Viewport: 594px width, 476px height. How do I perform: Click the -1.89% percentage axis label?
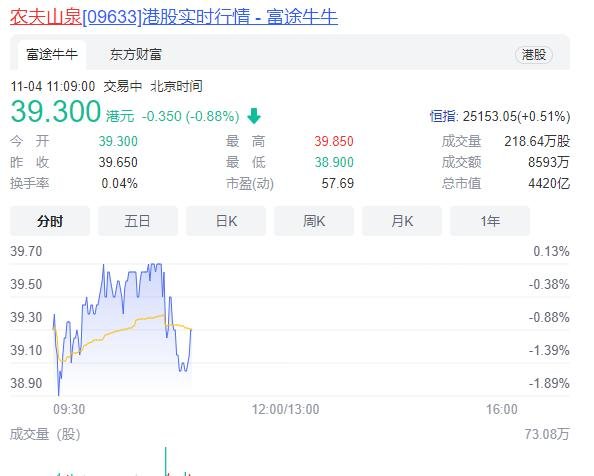[549, 383]
